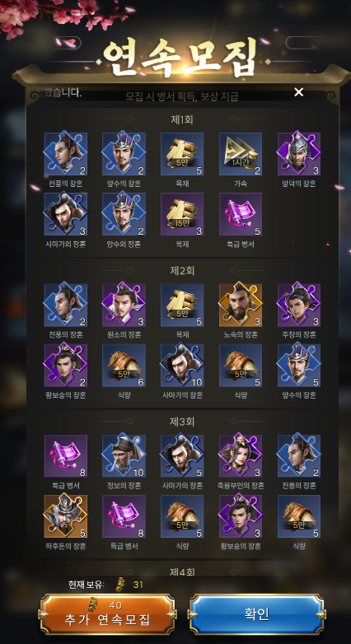Screen dimensions: 351x644
Task: Tap the 양수의 장혼 fragment in 제2회
Action: pos(299,365)
